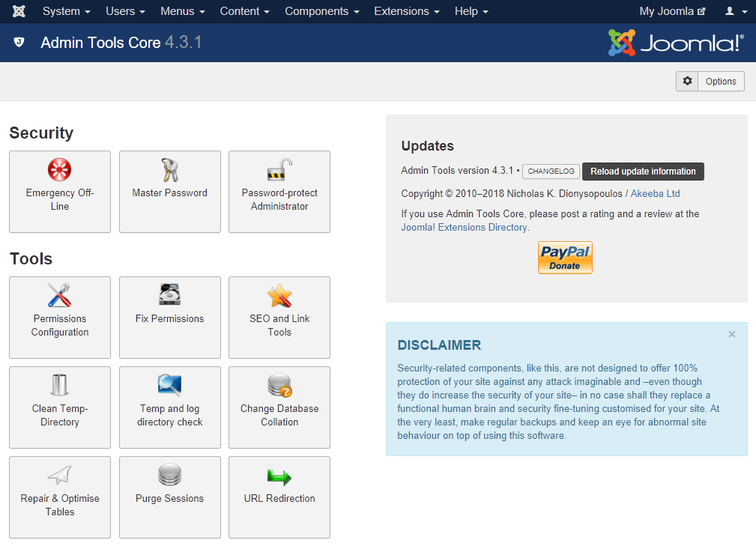Open the Content dropdown menu
This screenshot has height=555, width=756.
[x=245, y=11]
